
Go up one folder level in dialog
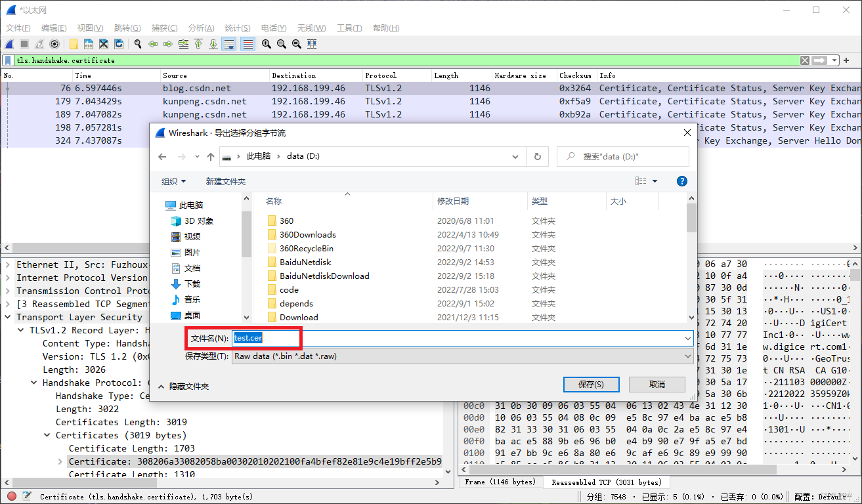[211, 157]
